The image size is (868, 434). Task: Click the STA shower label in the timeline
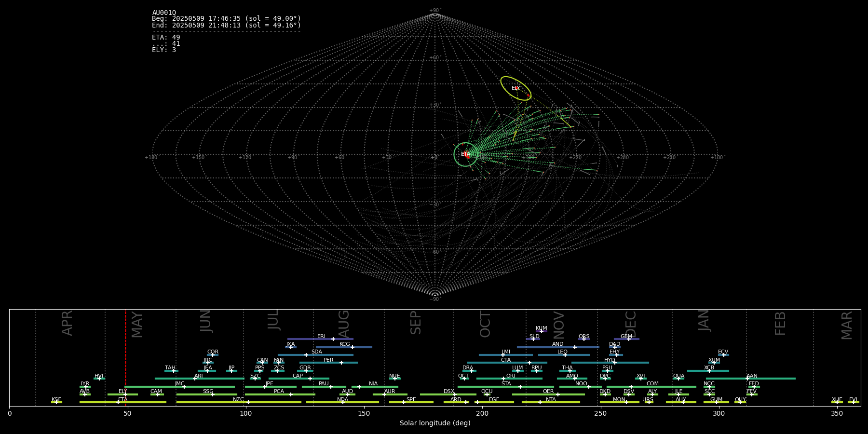tap(506, 384)
